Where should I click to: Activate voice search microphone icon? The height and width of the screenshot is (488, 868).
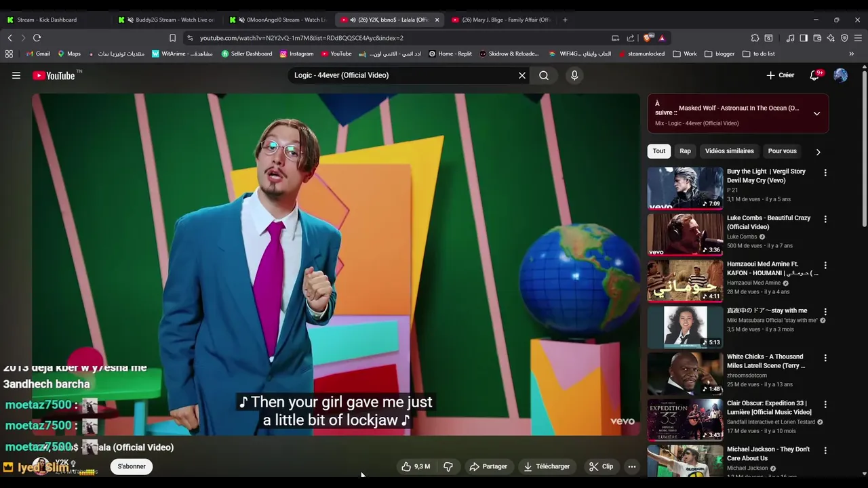574,75
